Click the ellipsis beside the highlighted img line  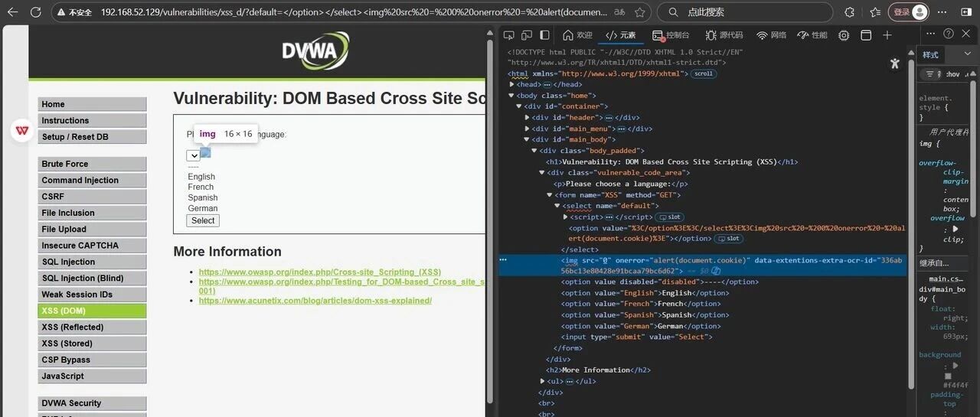point(503,260)
